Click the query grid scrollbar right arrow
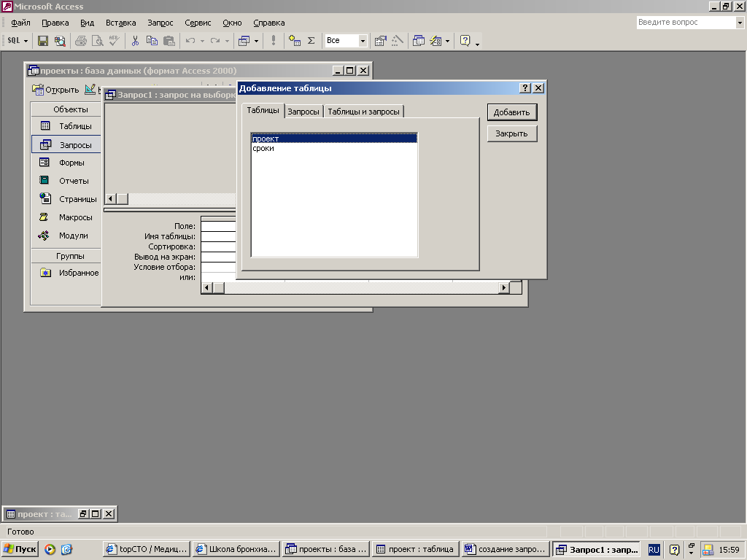747x560 pixels. 503,287
